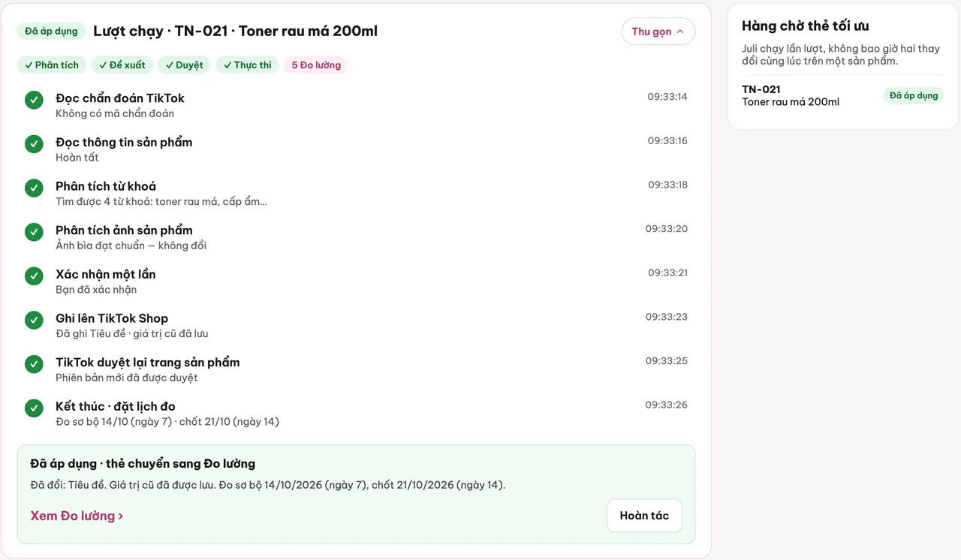The width and height of the screenshot is (961, 560).
Task: Click the check icon beside Đọc thông tin sản phẩm
Action: tap(34, 144)
